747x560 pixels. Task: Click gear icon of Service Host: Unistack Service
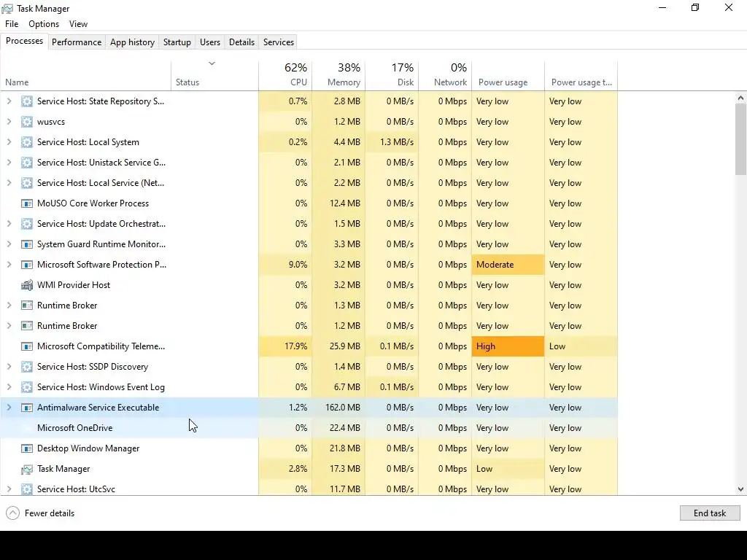27,163
